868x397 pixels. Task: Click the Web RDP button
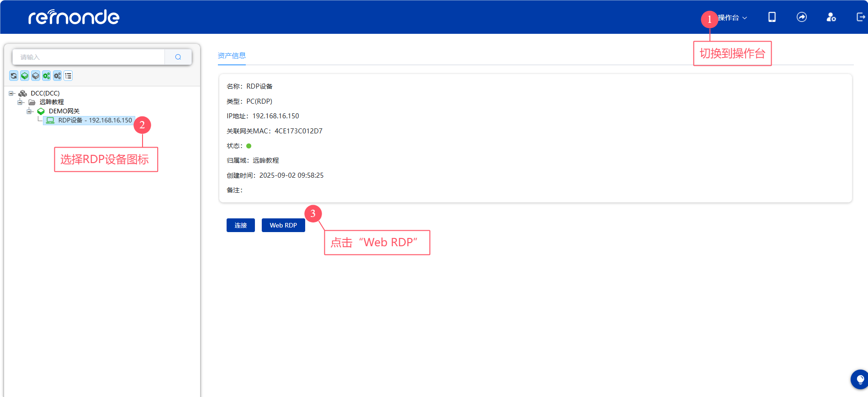coord(283,225)
